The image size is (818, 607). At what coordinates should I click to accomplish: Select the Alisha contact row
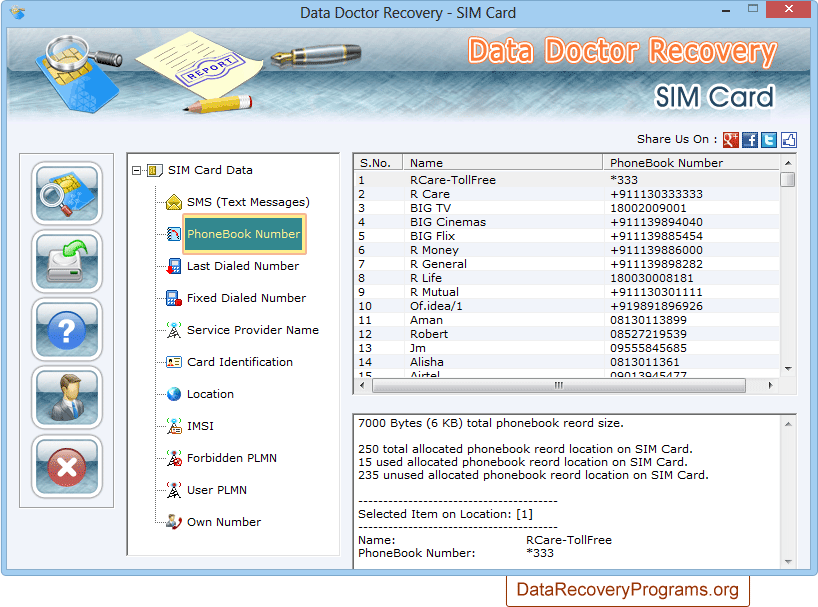567,362
